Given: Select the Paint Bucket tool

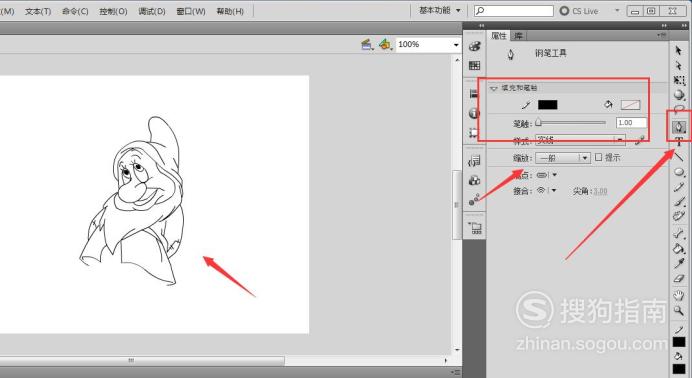Looking at the screenshot, I should point(679,249).
